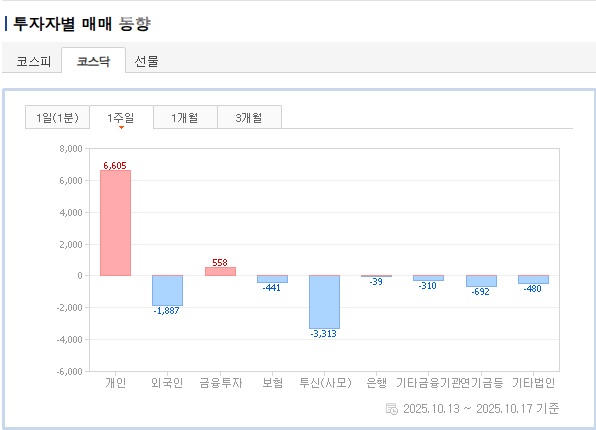
Task: Click the 기타법인 bar labeled -480
Action: pos(533,279)
